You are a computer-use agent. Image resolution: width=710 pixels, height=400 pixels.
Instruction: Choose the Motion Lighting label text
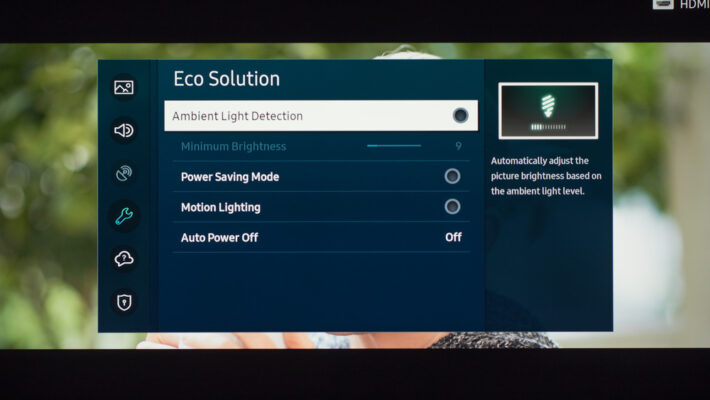221,207
